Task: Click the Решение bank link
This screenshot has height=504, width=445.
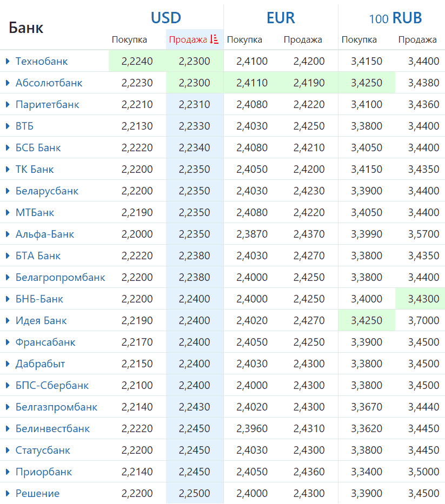Action: [37, 493]
